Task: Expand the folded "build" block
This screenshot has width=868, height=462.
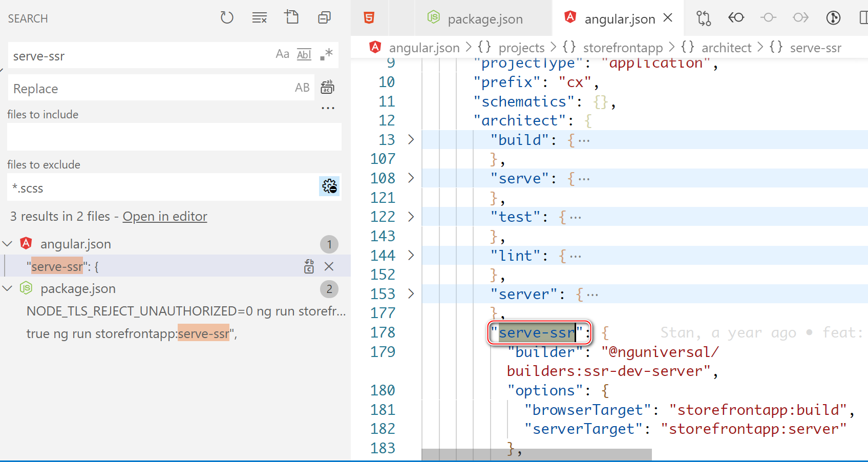Action: click(411, 139)
